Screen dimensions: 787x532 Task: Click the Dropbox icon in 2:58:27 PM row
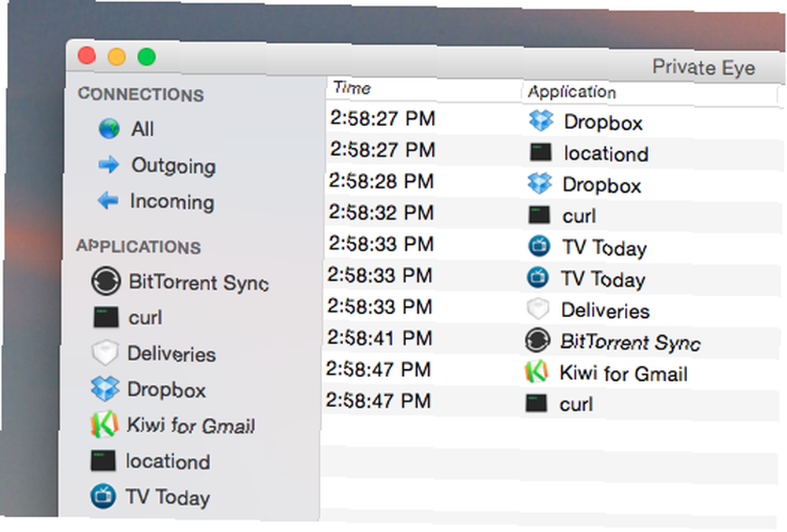click(x=541, y=121)
